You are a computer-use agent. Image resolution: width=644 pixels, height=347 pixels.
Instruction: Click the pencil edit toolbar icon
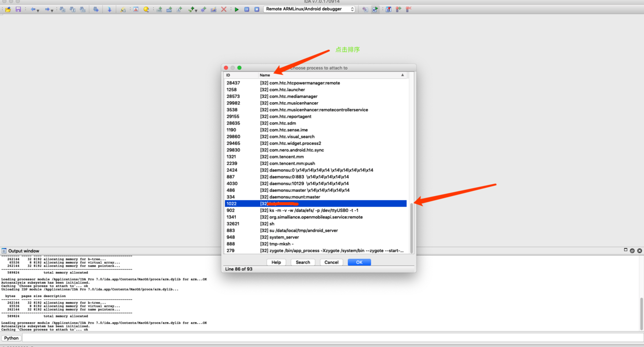pos(213,9)
